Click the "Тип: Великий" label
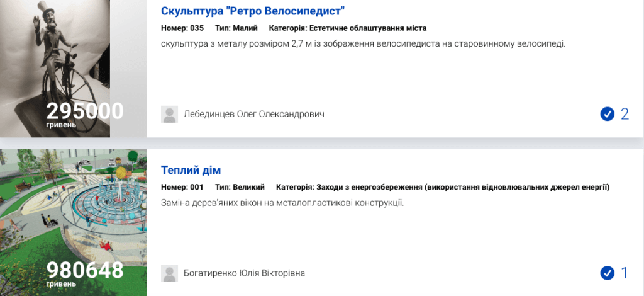Viewport: 644px width, 296px height. click(x=240, y=187)
